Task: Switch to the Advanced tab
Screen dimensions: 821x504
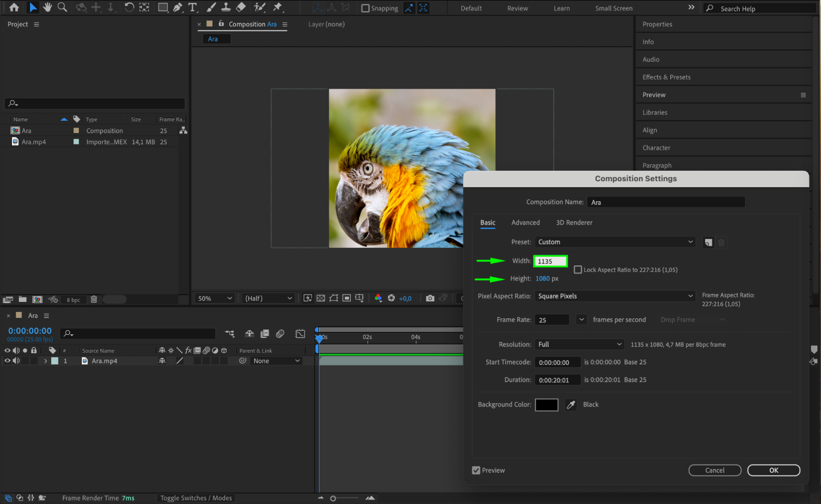Action: click(525, 223)
